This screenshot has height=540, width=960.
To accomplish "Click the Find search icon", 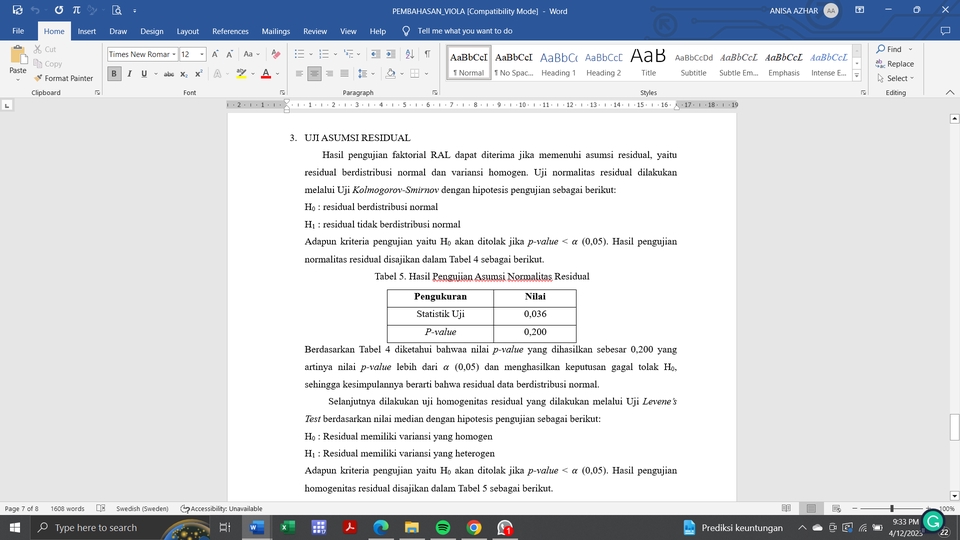I will click(x=880, y=49).
